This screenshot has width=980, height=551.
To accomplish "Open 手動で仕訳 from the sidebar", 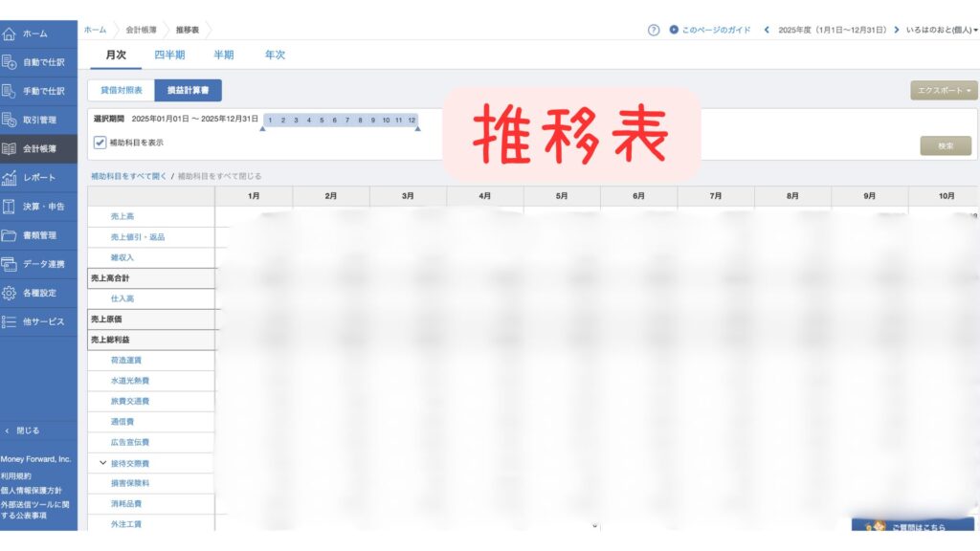I will (x=10, y=88).
